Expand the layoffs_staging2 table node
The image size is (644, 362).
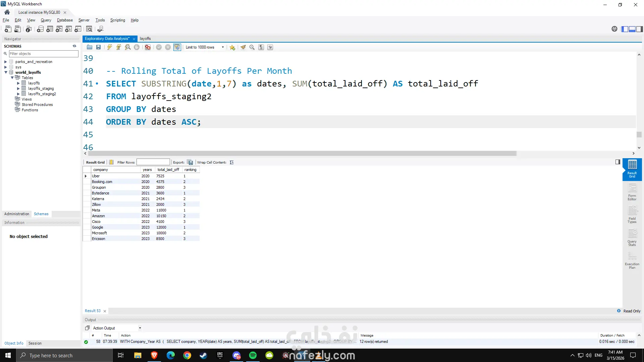tap(18, 94)
